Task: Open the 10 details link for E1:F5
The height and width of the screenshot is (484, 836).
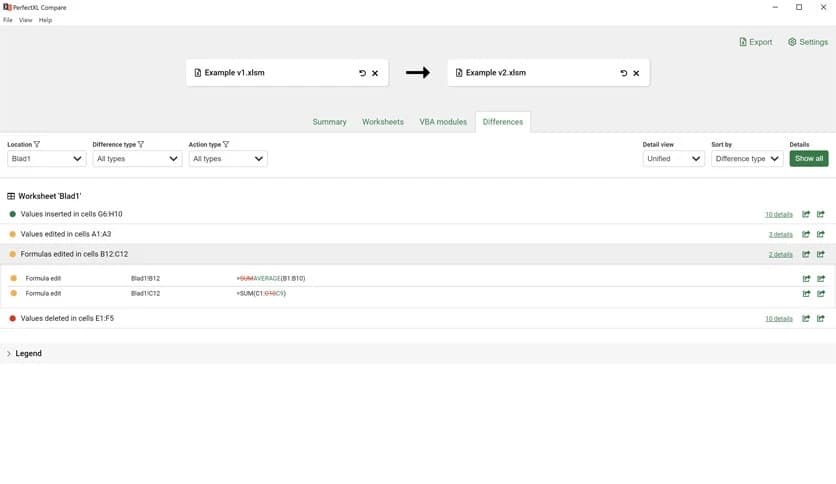Action: (779, 319)
